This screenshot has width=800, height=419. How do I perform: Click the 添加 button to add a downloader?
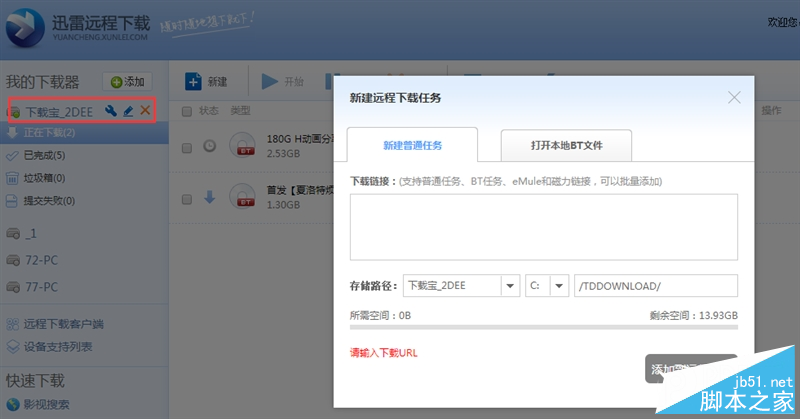[127, 82]
